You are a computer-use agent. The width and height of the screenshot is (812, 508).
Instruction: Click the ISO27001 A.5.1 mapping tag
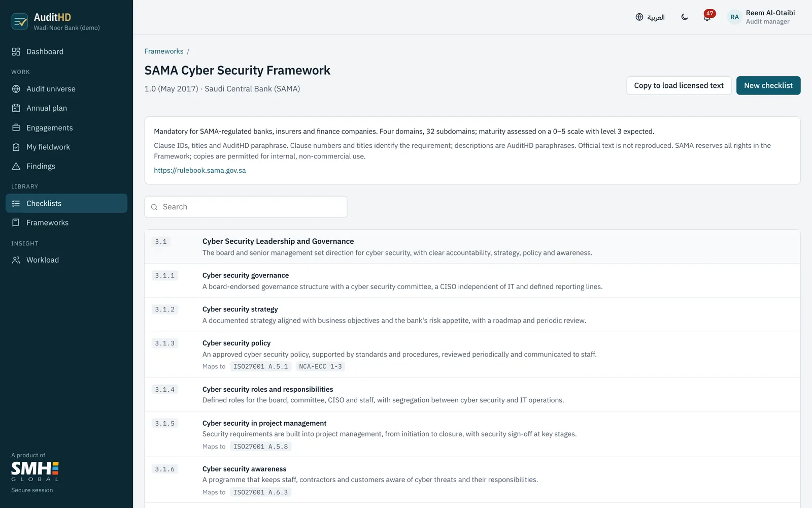[260, 366]
